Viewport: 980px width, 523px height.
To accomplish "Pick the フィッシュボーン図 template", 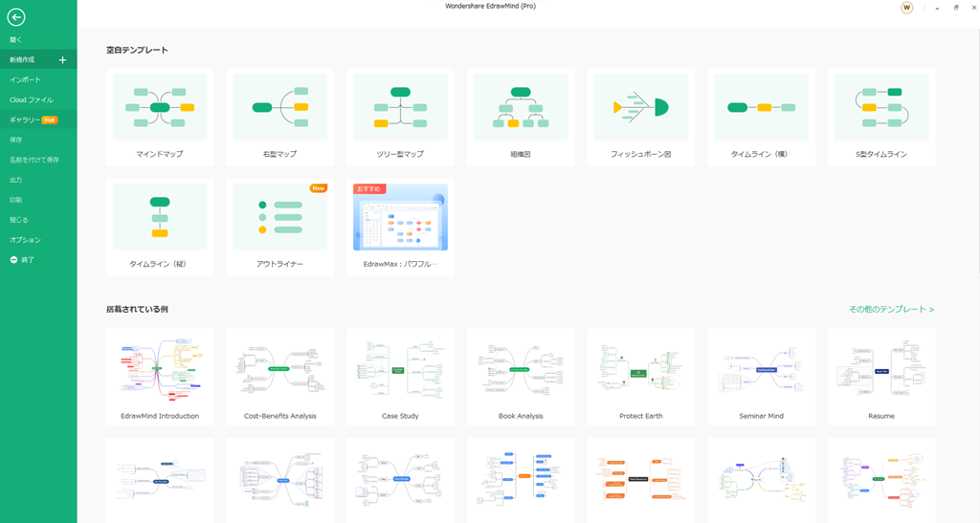I will tap(640, 118).
